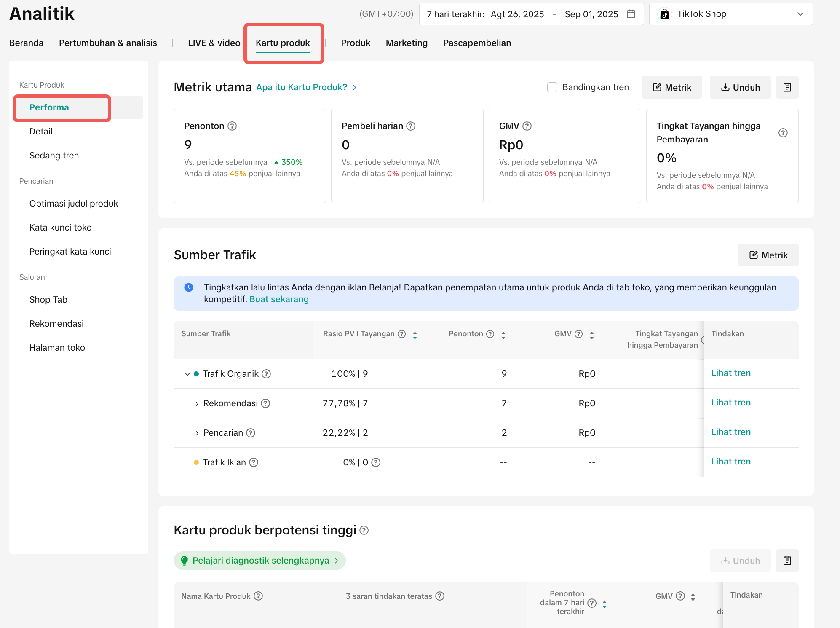Click help icon beside Pembeli harian

(411, 126)
